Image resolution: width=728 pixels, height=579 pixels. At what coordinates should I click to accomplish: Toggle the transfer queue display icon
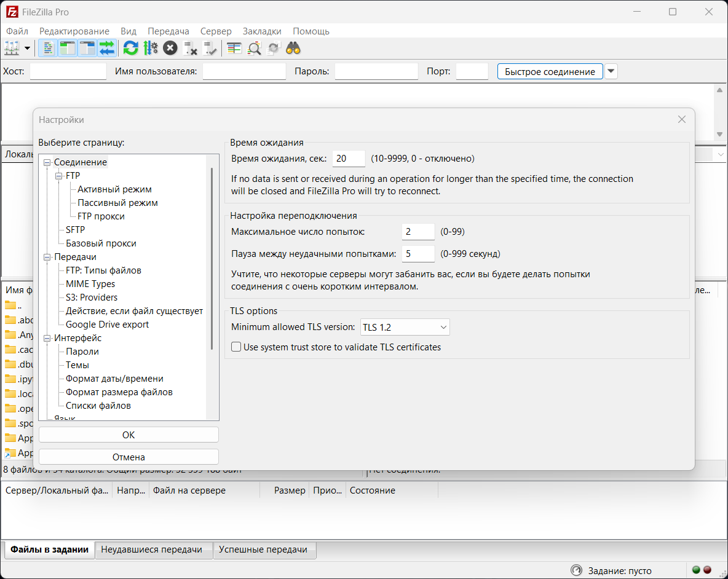pyautogui.click(x=107, y=48)
